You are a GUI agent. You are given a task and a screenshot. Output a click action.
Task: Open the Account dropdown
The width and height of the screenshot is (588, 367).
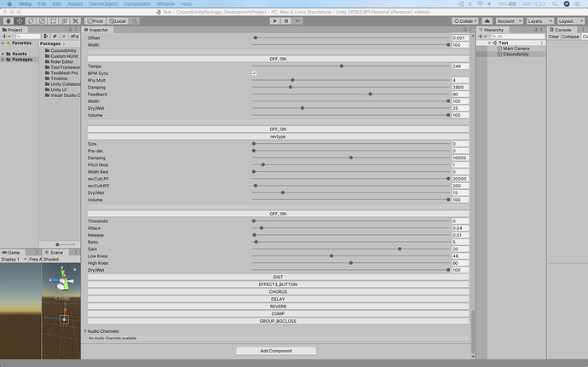tap(509, 21)
